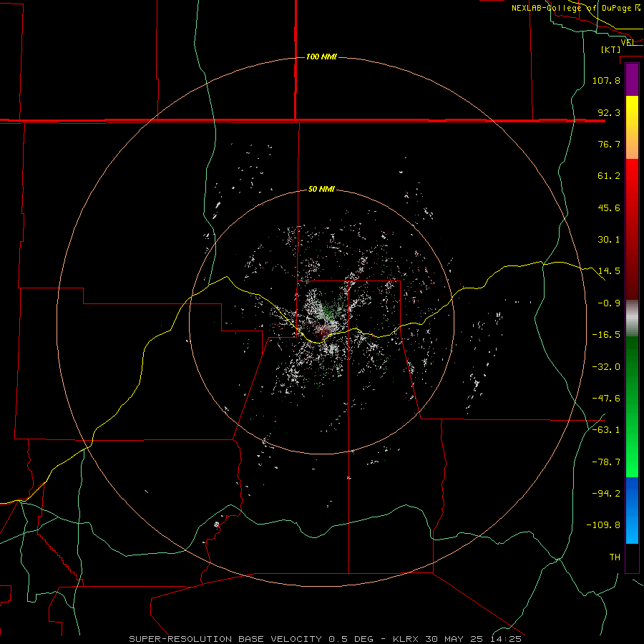644x644 pixels.
Task: Select the -47.6 scale value
Action: (x=606, y=399)
